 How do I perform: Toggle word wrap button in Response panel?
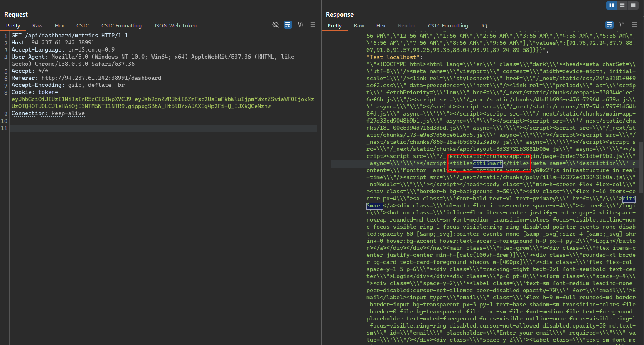click(610, 25)
